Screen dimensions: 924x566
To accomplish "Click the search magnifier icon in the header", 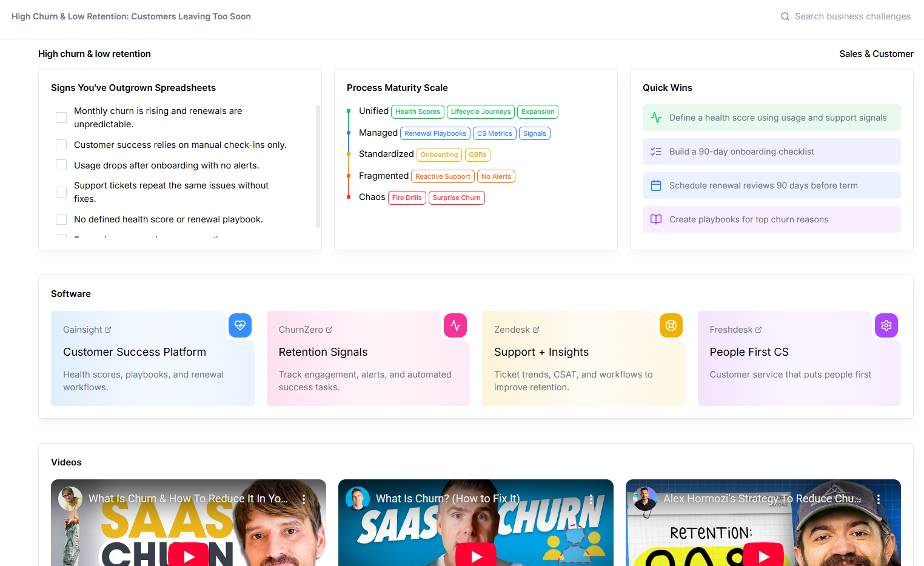I will (x=785, y=16).
